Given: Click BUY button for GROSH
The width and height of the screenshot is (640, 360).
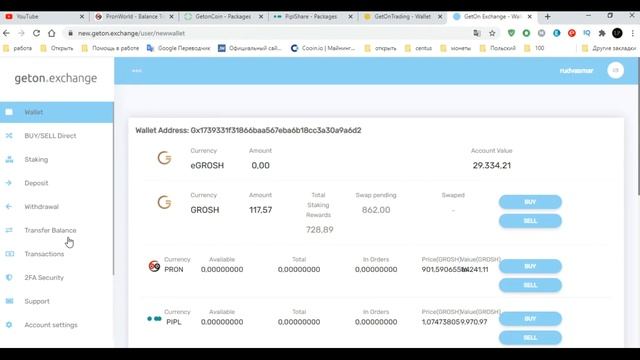Looking at the screenshot, I should click(x=530, y=202).
